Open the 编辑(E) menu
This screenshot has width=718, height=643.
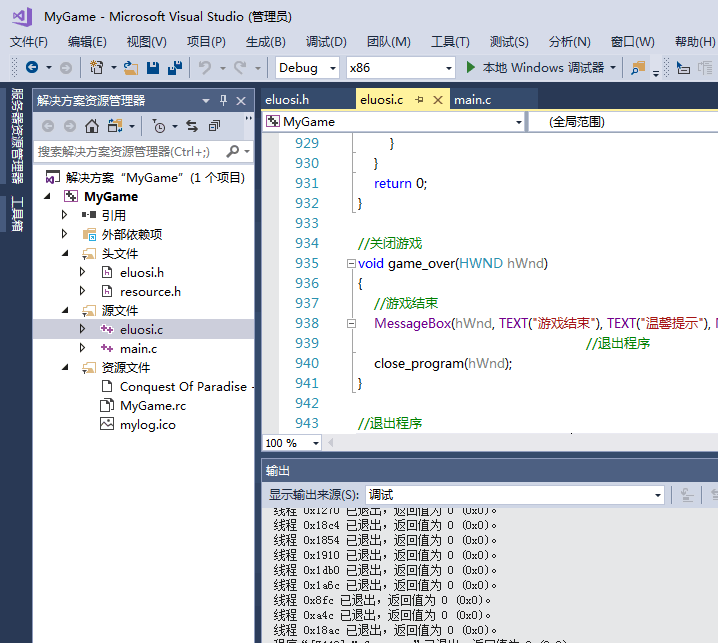87,42
